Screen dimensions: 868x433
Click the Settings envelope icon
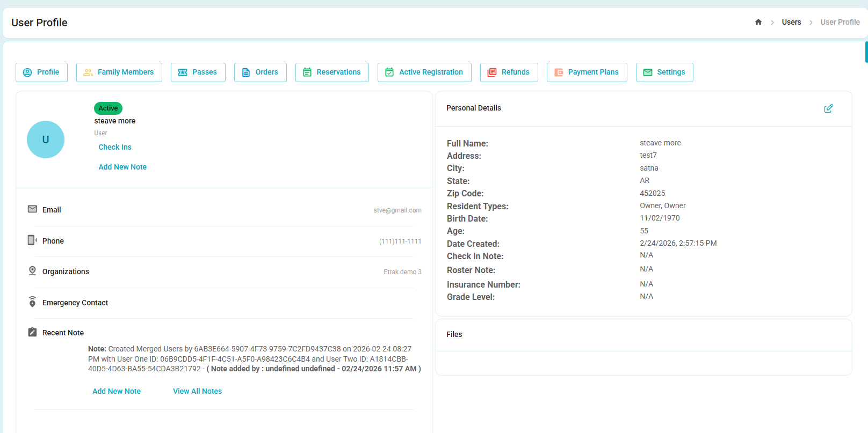[648, 72]
